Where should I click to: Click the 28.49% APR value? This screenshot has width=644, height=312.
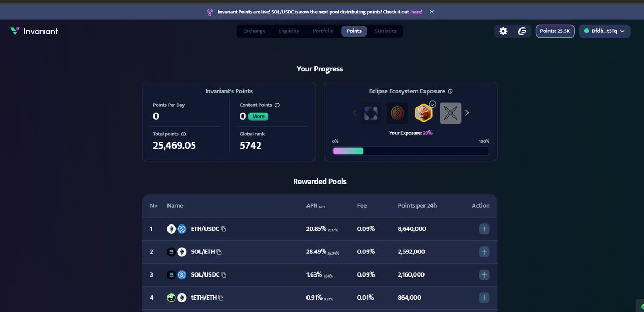click(317, 252)
